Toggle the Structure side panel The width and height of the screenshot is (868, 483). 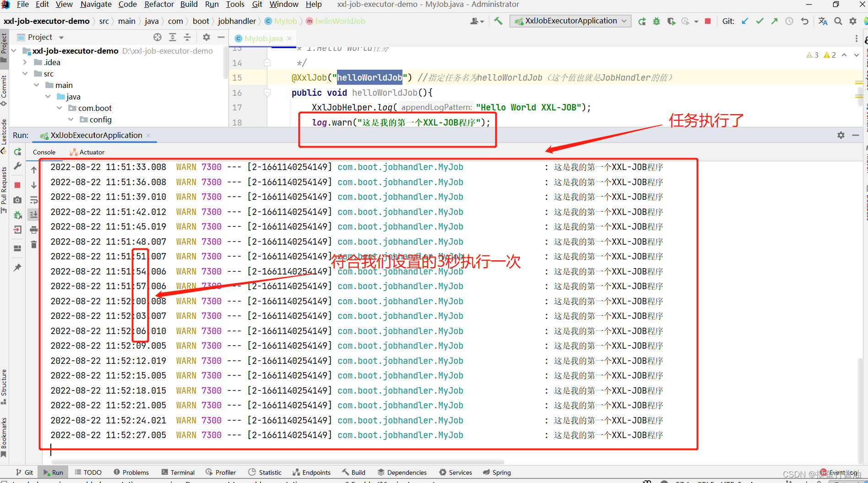click(x=4, y=387)
